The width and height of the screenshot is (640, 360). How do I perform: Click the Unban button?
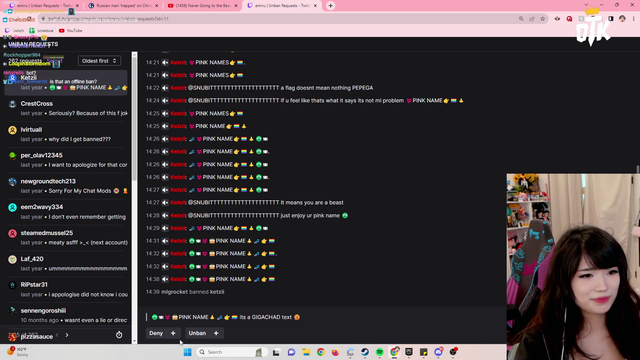(197, 333)
